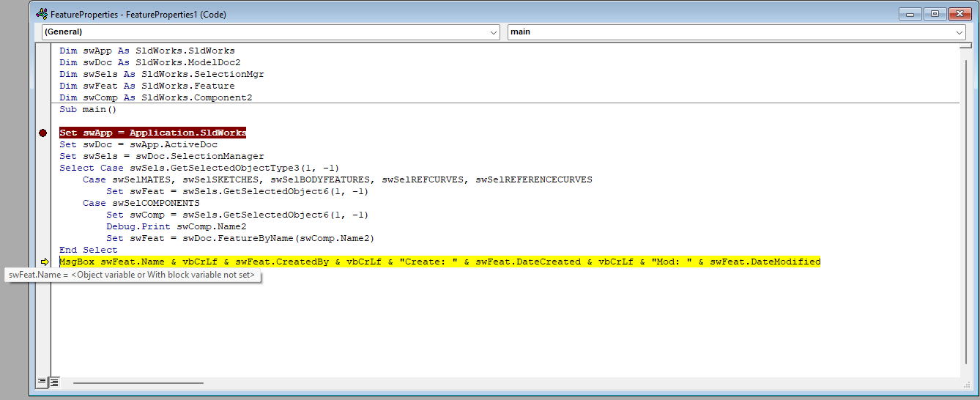The height and width of the screenshot is (400, 980).
Task: Click the red breakpoint dot in margin
Action: coord(42,133)
